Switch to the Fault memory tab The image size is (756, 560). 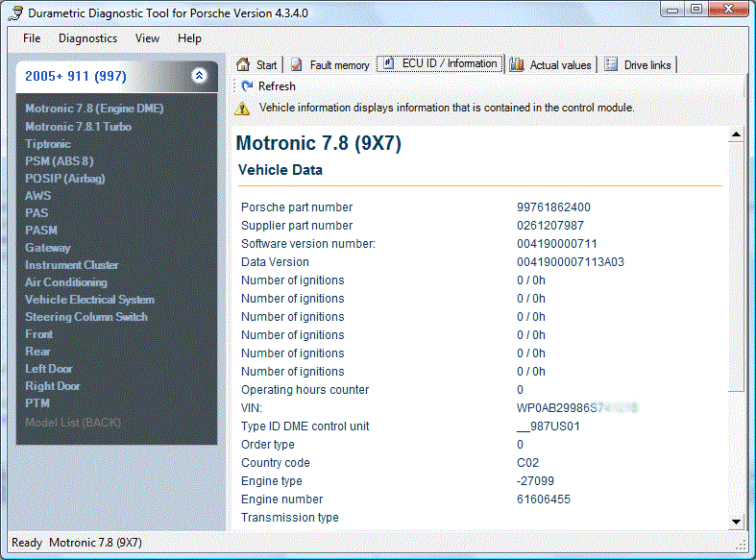point(330,64)
